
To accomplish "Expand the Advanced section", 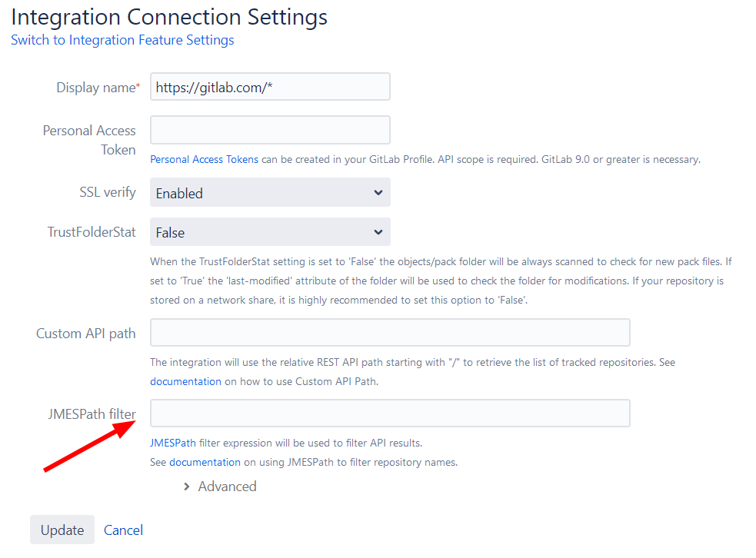I will click(228, 486).
